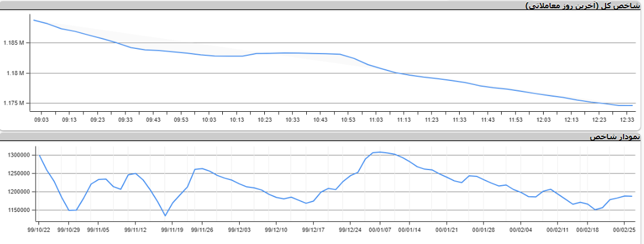Click the 1.18 M y-axis label
The height and width of the screenshot is (244, 644).
(x=16, y=73)
